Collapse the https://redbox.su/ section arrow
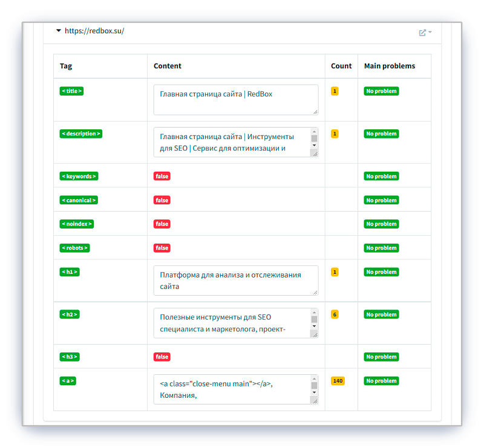 coord(58,31)
